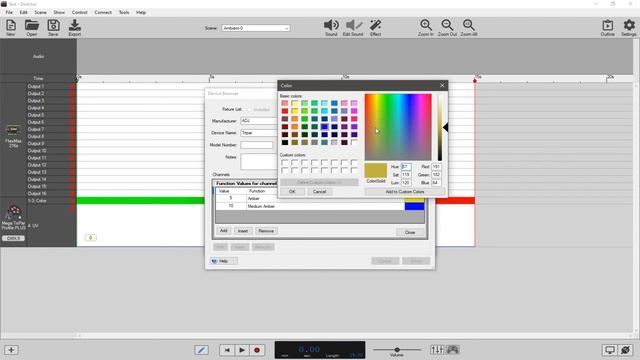Click Add to Custom Colors button
640x360 pixels.
pos(405,191)
